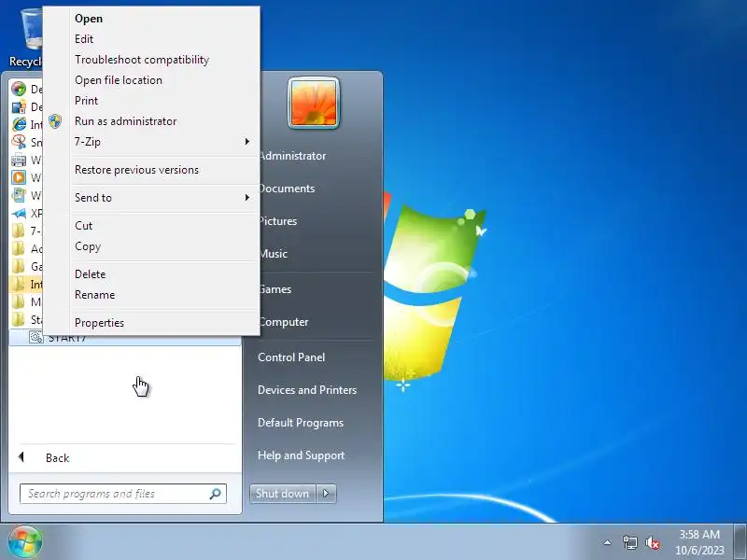The width and height of the screenshot is (747, 560).
Task: Open XPS Viewer paper-plane icon
Action: pos(19,214)
